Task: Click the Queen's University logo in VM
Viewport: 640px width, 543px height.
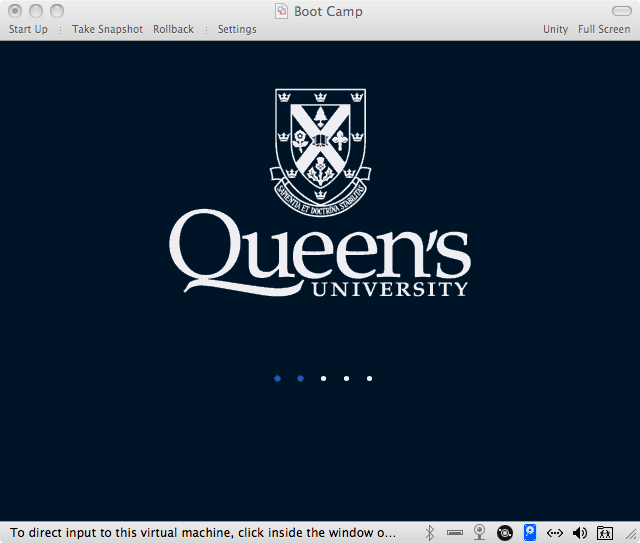Action: click(x=320, y=193)
